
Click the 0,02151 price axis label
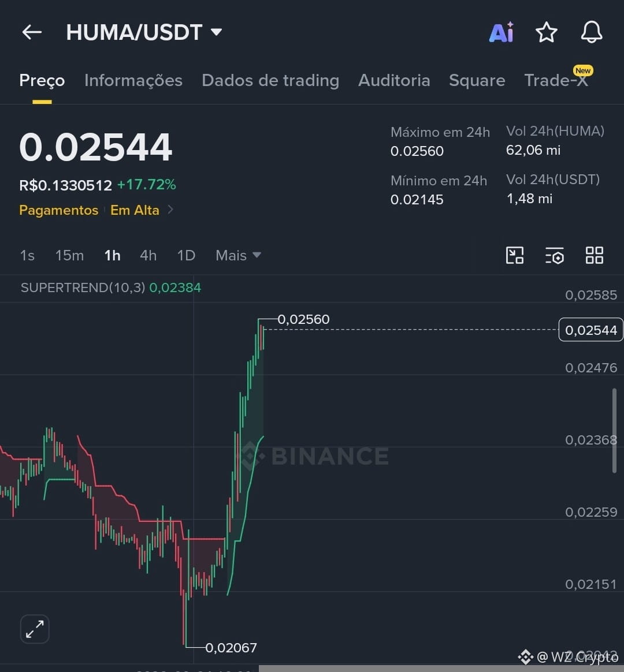click(591, 585)
